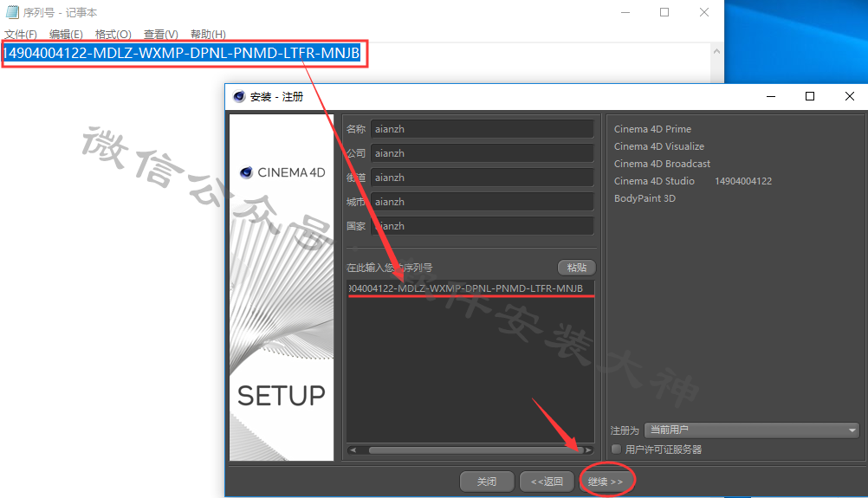868x498 pixels.
Task: Open the Register as (注册为) dropdown
Action: (752, 430)
